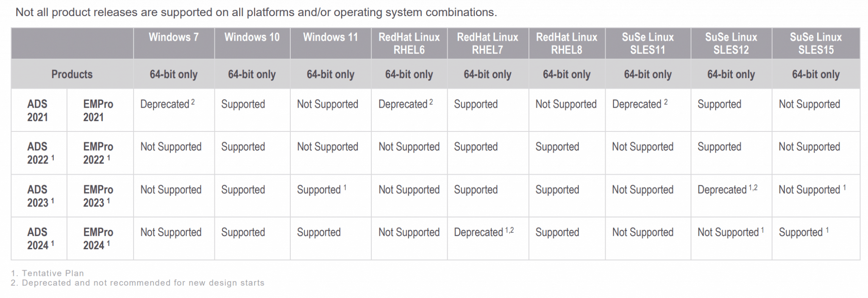
Task: Select the SuSe Linux SLES15 header
Action: [x=816, y=43]
